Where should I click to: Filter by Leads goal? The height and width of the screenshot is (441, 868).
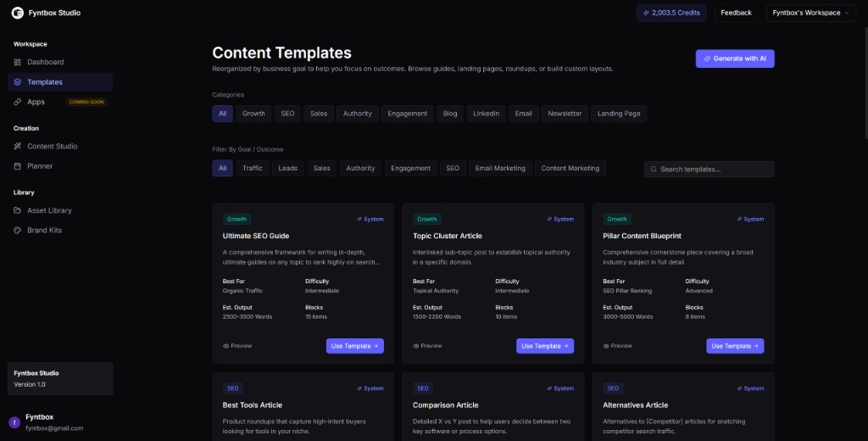[288, 169]
